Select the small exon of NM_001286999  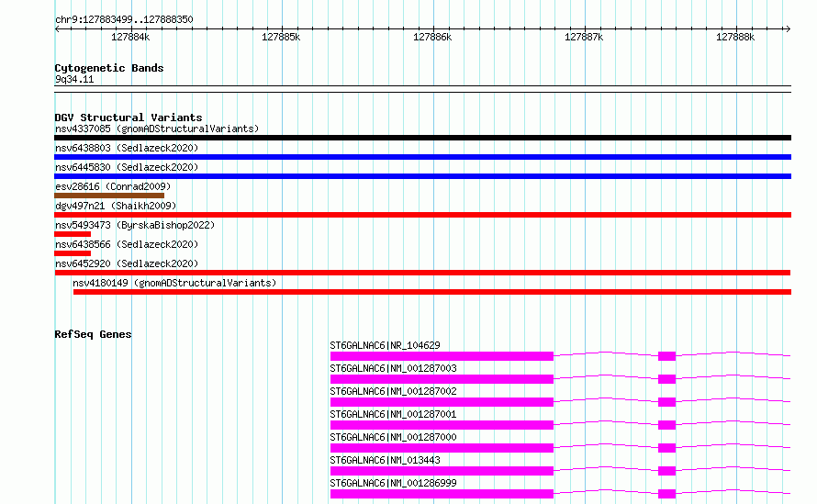[x=667, y=494]
